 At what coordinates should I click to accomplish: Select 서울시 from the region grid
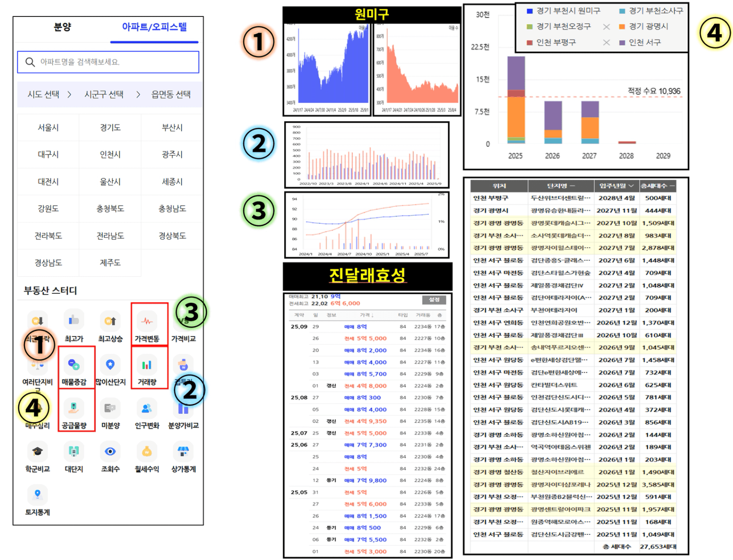click(x=48, y=128)
